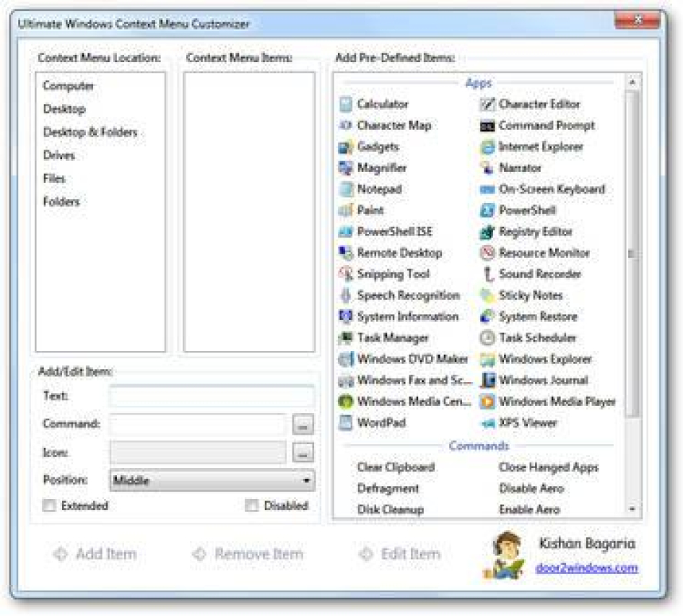Choose the Gadgets icon
683x616 pixels.
(x=345, y=147)
